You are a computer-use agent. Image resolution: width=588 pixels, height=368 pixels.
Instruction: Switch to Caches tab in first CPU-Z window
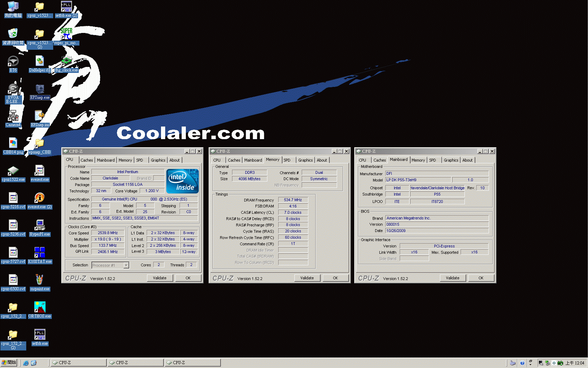[87, 160]
